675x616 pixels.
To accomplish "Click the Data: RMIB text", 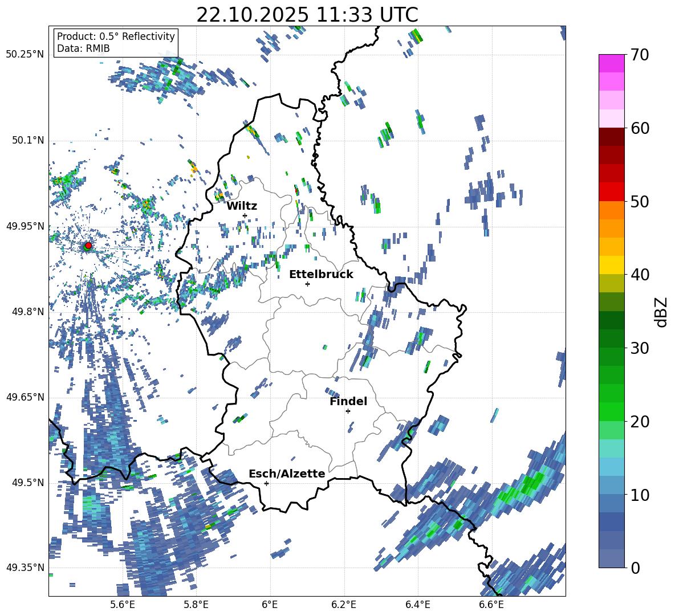I will click(83, 48).
